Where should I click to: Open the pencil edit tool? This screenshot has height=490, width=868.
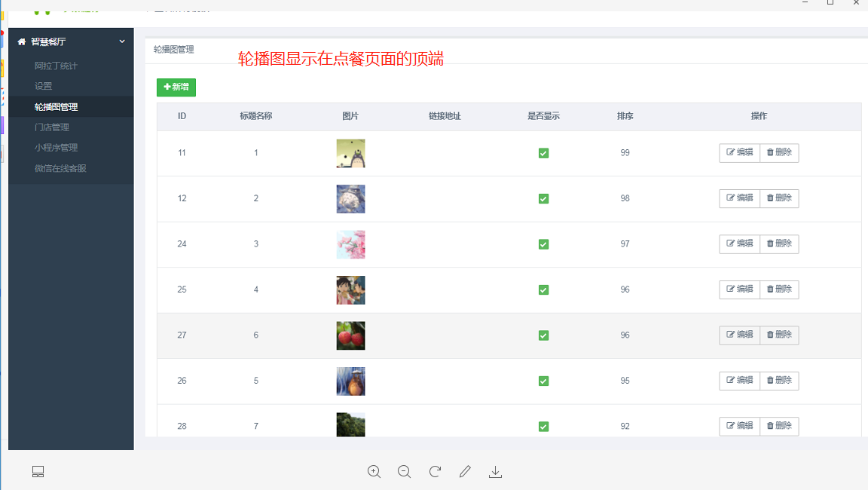[x=465, y=472]
